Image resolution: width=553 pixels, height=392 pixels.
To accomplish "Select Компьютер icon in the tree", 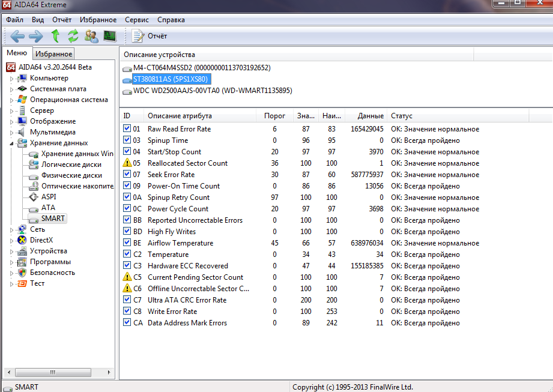I will coord(22,78).
